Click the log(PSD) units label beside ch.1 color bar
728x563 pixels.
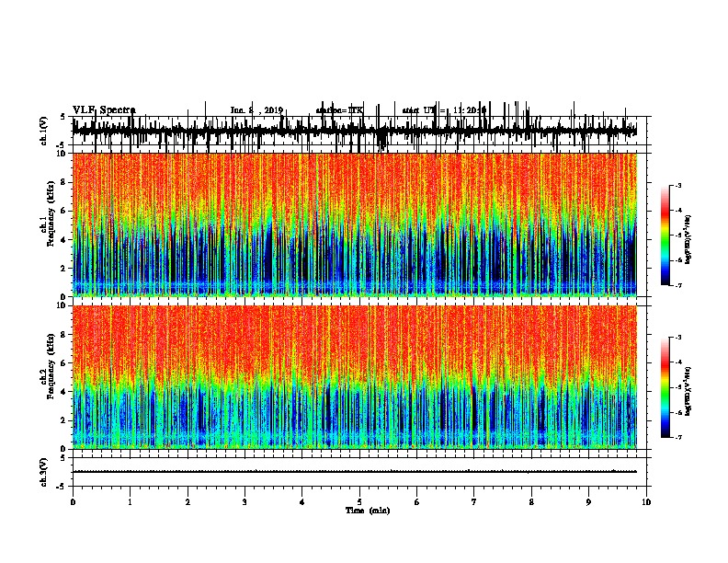click(688, 239)
